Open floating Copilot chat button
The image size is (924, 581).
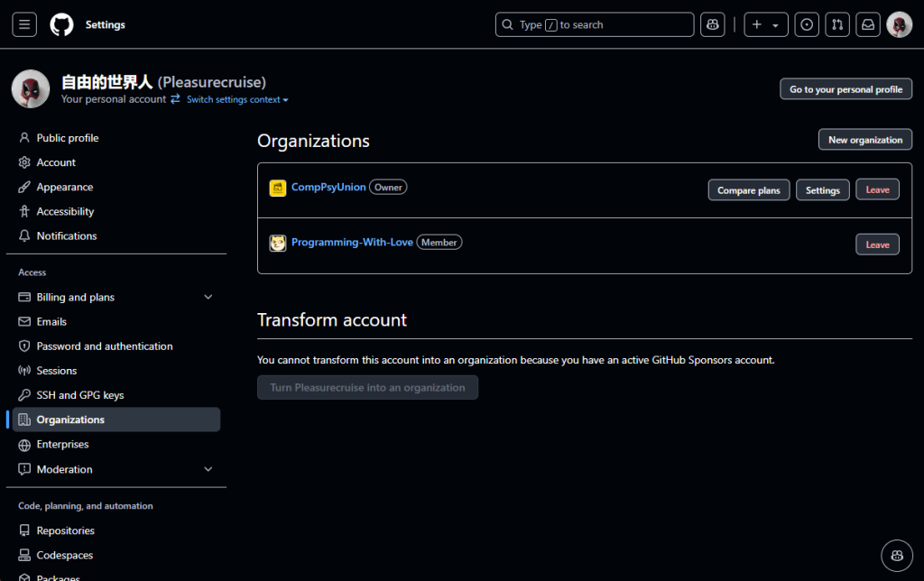897,554
